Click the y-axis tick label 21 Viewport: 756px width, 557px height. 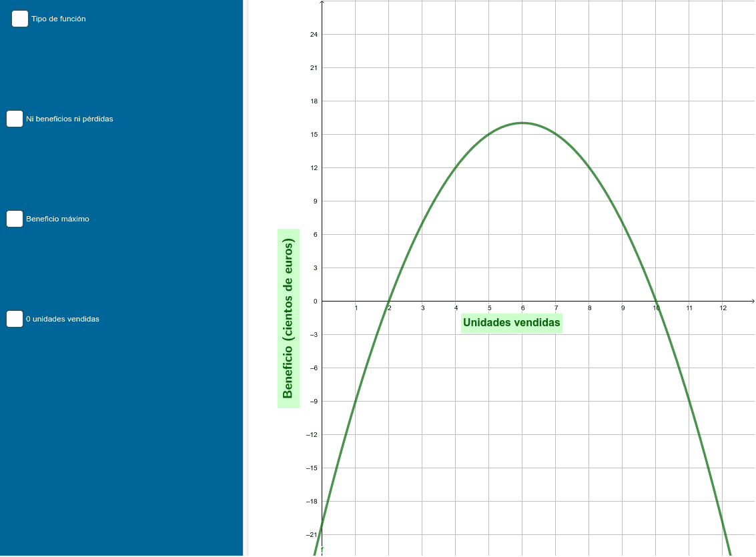(314, 68)
